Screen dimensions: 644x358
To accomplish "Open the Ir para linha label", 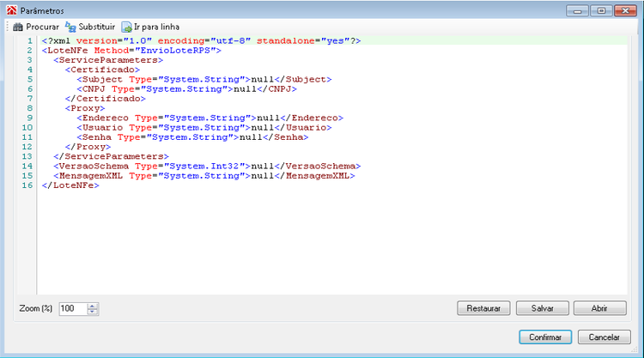I will pos(156,27).
